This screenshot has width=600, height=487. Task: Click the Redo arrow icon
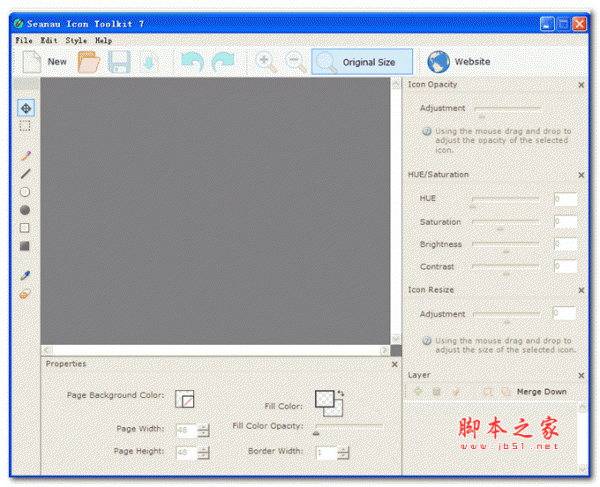(x=223, y=62)
